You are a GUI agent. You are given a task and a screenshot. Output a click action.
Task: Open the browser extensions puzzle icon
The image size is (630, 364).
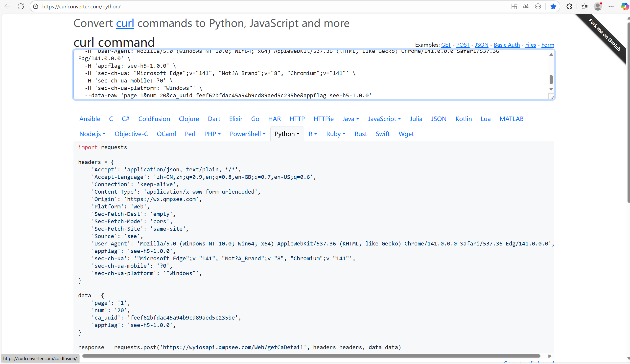pos(569,6)
